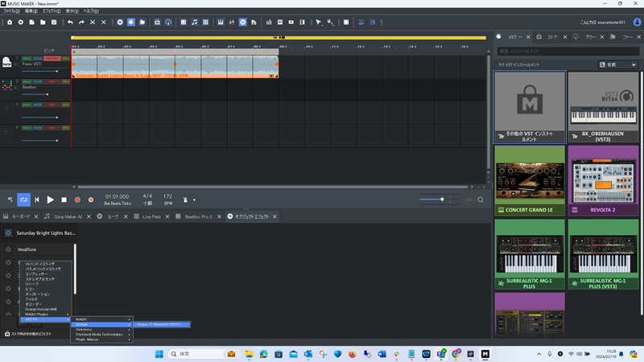Open FX menu on Beatbox track

coord(66,82)
